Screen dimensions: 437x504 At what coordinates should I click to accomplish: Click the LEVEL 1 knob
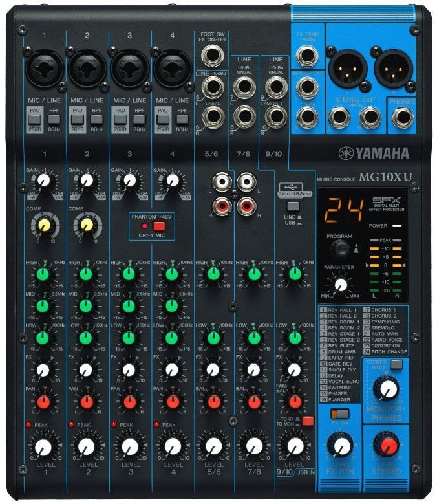43,447
